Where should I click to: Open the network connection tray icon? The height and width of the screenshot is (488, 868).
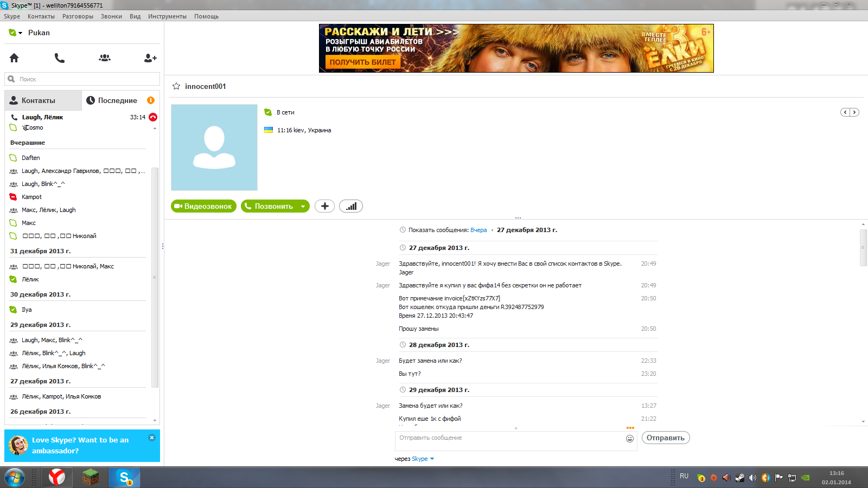pos(792,478)
